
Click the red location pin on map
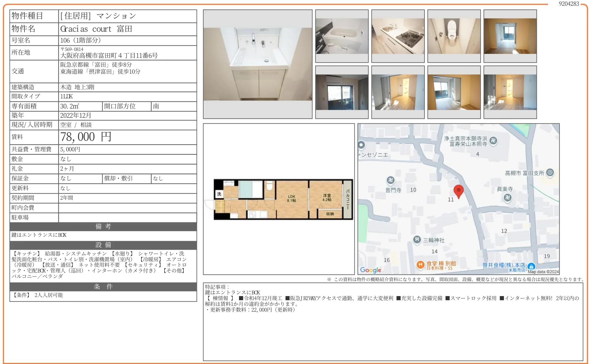pyautogui.click(x=458, y=191)
